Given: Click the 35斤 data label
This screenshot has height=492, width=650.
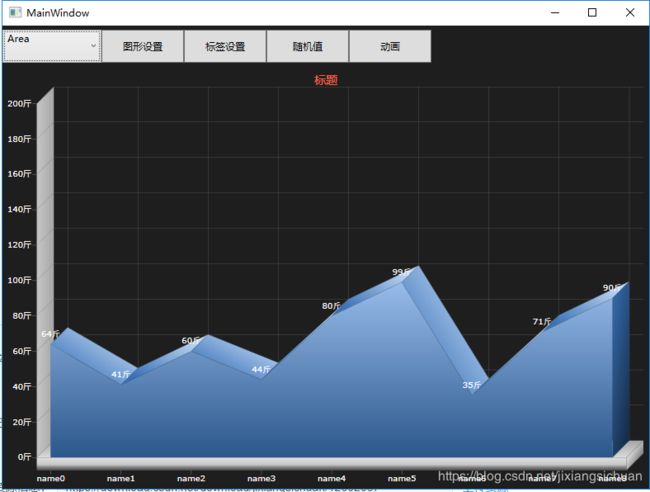Looking at the screenshot, I should pos(471,385).
